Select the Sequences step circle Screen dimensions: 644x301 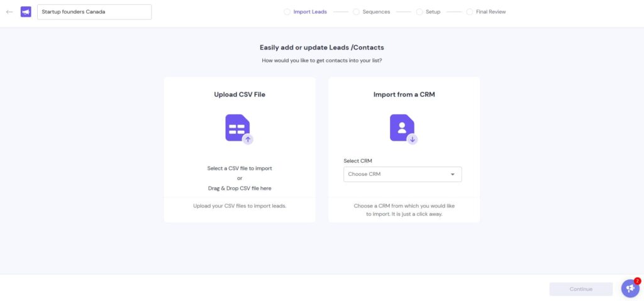point(356,12)
